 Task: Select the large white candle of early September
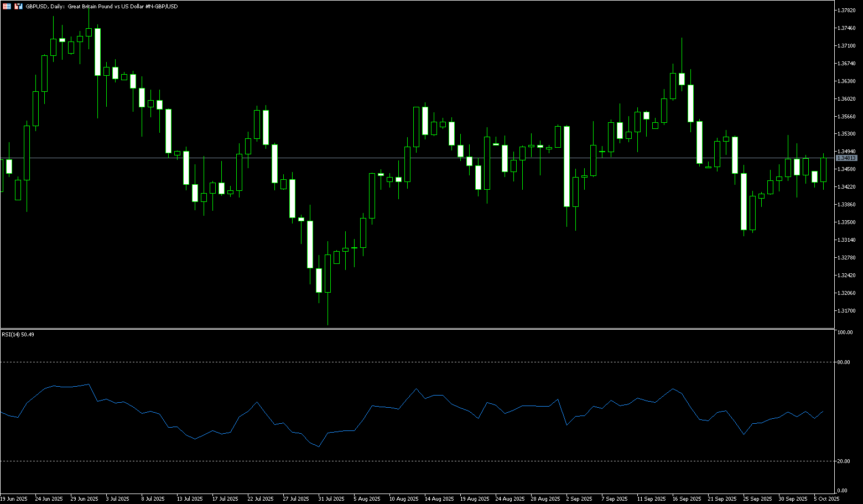pyautogui.click(x=566, y=166)
